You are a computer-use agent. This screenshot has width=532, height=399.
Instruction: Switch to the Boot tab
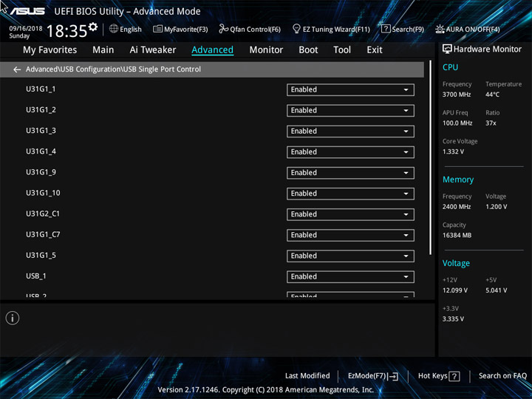(308, 50)
